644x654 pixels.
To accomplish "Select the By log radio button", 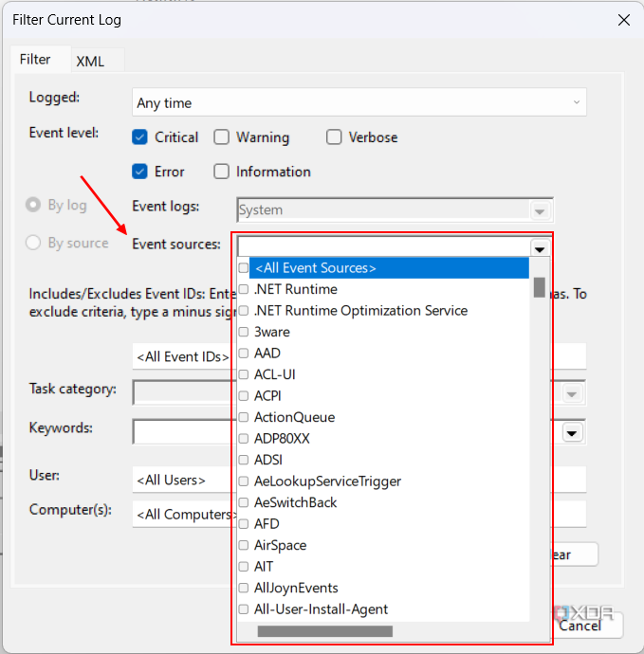I will pyautogui.click(x=33, y=205).
